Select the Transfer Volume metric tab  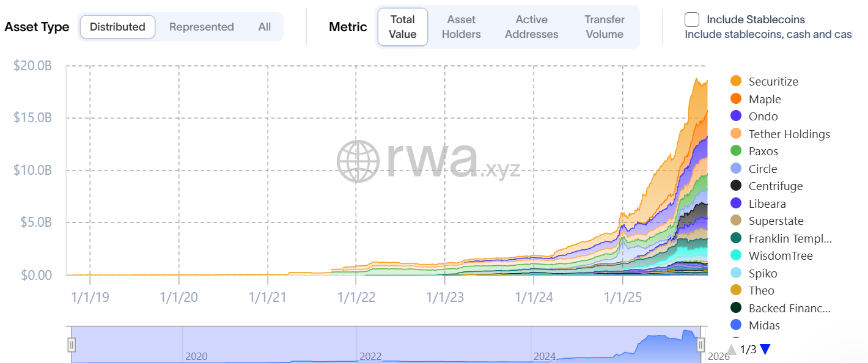coord(604,27)
